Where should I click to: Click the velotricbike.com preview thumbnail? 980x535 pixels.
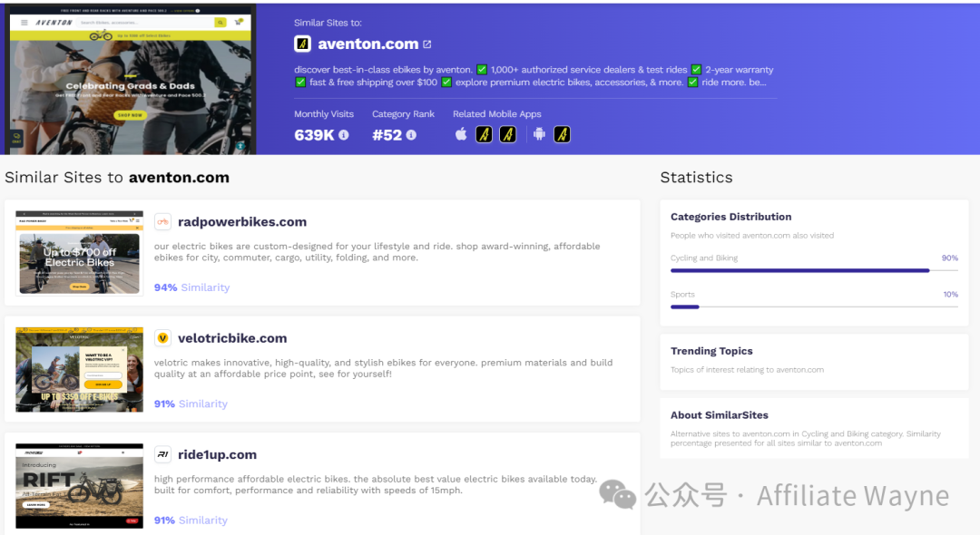(x=79, y=370)
